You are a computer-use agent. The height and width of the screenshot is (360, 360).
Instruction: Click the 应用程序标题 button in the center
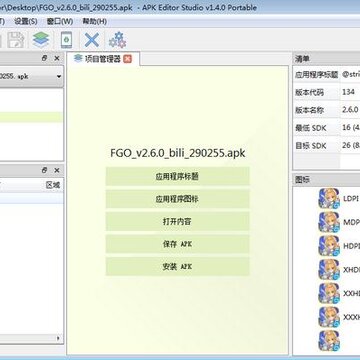pos(177,176)
